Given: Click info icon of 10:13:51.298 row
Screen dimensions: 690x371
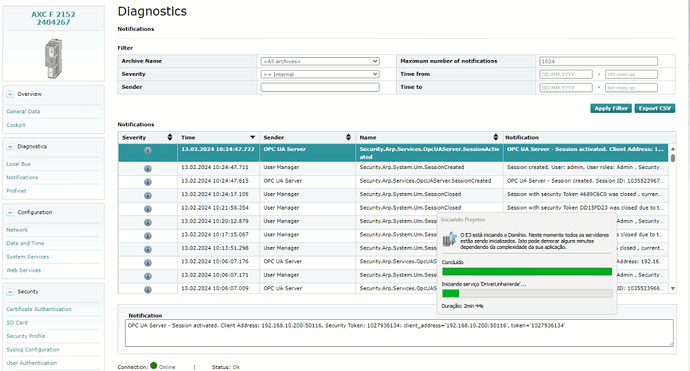Looking at the screenshot, I should (x=148, y=249).
